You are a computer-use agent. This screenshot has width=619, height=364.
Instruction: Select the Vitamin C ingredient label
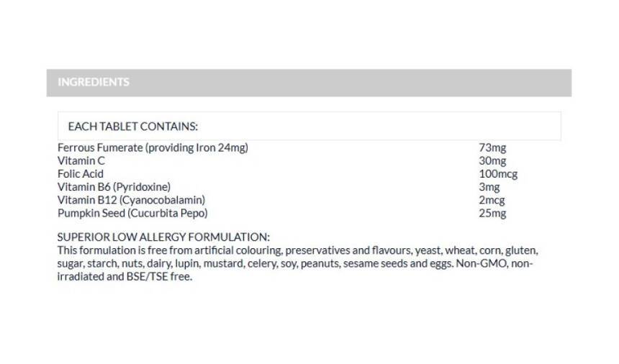[81, 160]
